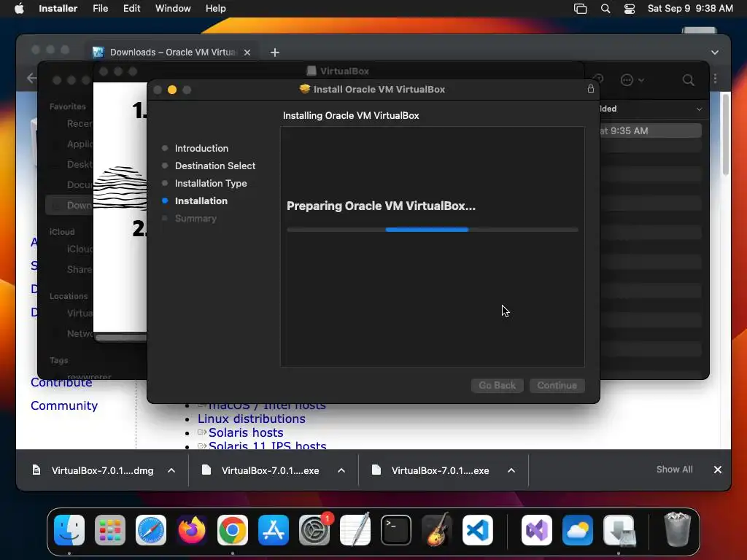Open Google Chrome from the Dock
Viewport: 747px width, 560px height.
click(x=233, y=530)
